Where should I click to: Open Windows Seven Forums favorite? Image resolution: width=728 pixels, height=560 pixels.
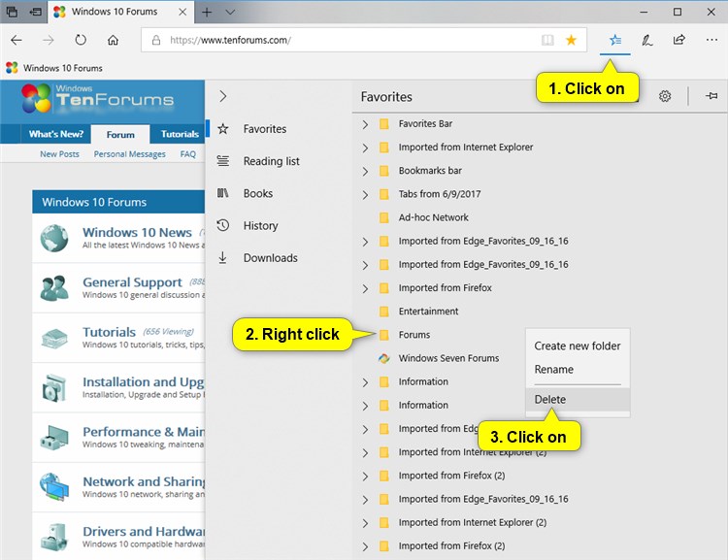point(448,358)
